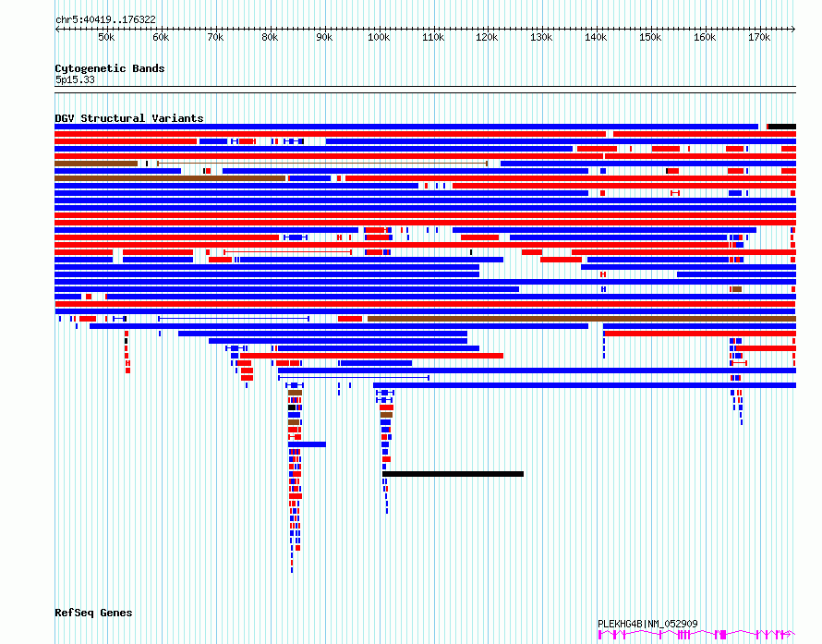Click the 170k ruler label

click(x=759, y=37)
